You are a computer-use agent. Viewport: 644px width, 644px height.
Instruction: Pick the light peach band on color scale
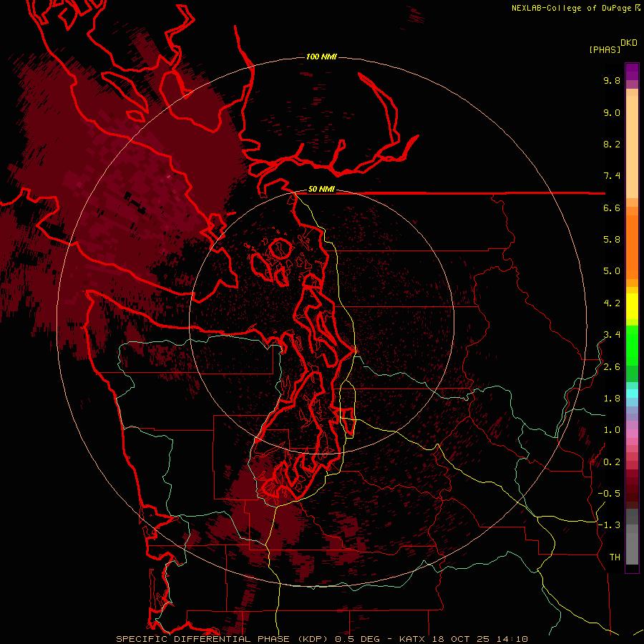(x=632, y=147)
